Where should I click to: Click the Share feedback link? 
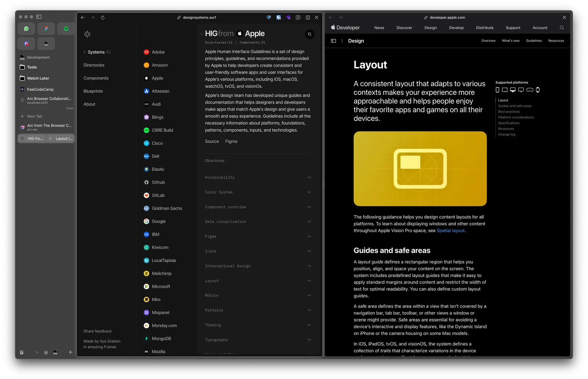[97, 331]
